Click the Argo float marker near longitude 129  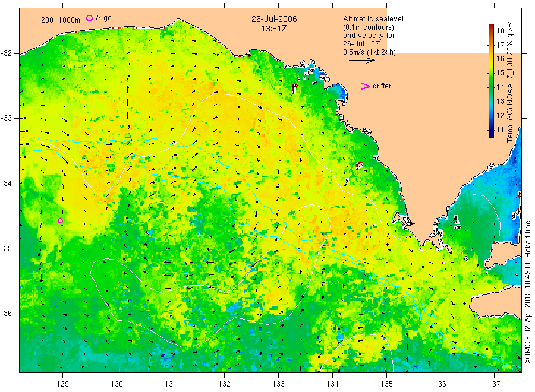pos(61,220)
